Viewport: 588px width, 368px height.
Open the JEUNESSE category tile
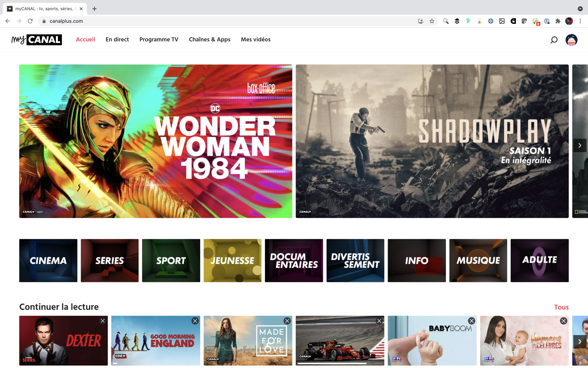click(x=232, y=260)
